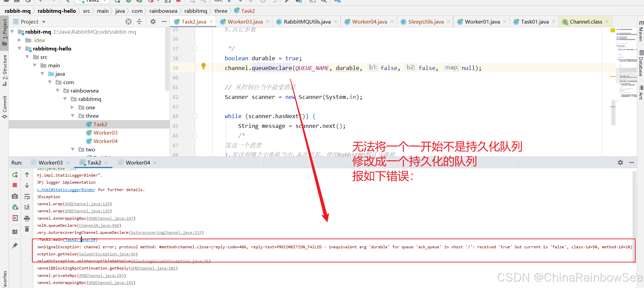The height and width of the screenshot is (288, 644).
Task: Open AutorecoveringChannel.java:333 stack link
Action: click(x=166, y=232)
